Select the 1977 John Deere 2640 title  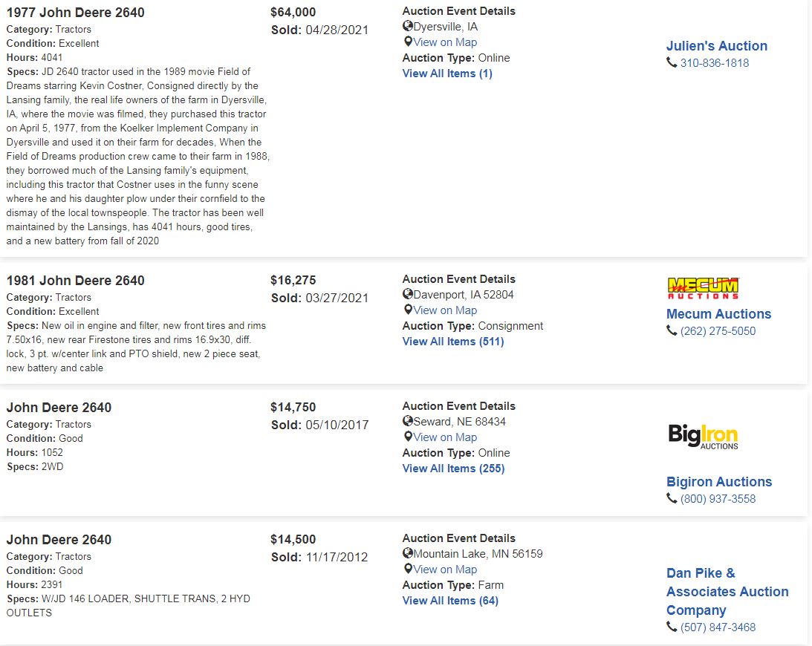click(x=76, y=13)
